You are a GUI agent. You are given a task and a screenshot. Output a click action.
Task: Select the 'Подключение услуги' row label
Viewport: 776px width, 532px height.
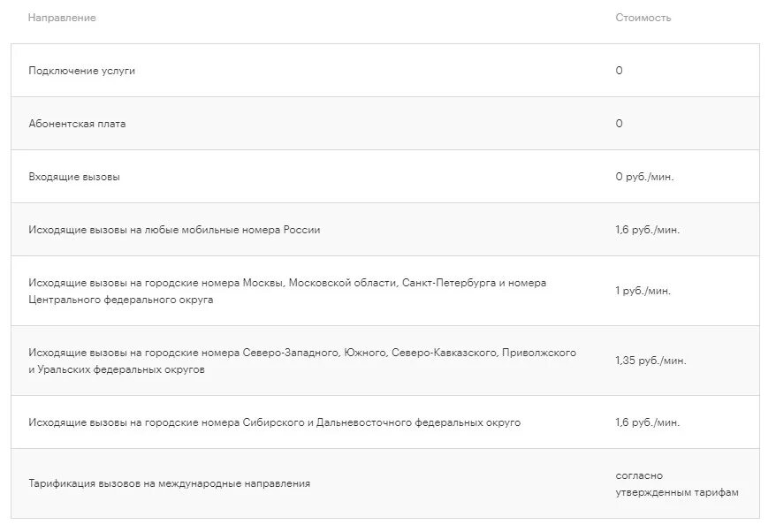click(x=82, y=71)
